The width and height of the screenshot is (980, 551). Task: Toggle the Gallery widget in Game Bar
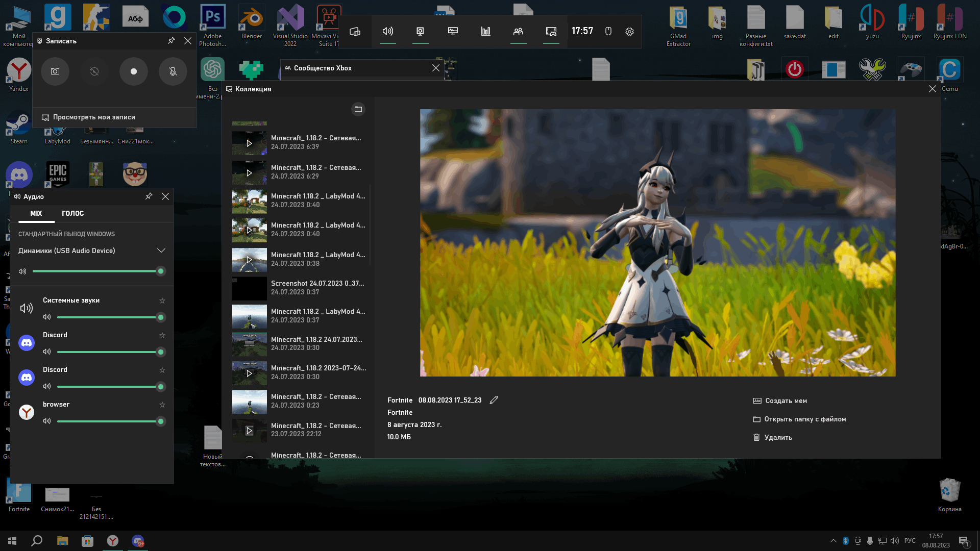point(551,32)
